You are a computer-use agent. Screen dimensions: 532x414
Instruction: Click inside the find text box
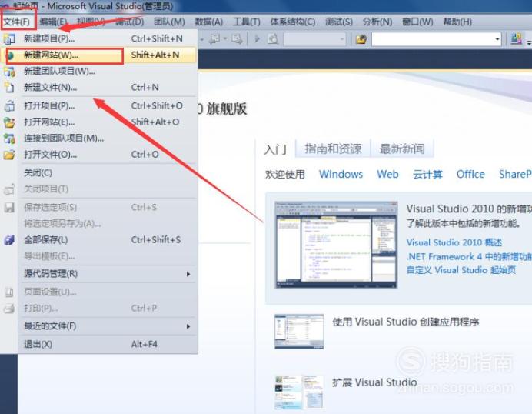(x=433, y=39)
